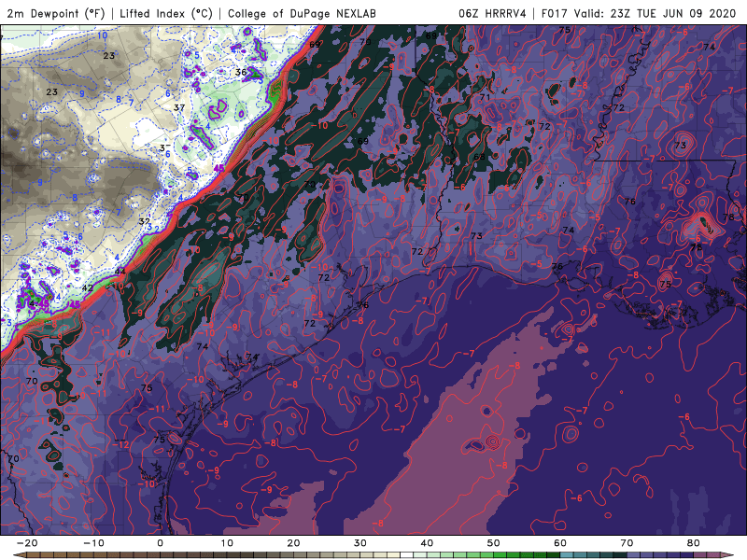This screenshot has width=747, height=560.
Task: Click the dewpoint value 37 on the map
Action: coord(179,107)
